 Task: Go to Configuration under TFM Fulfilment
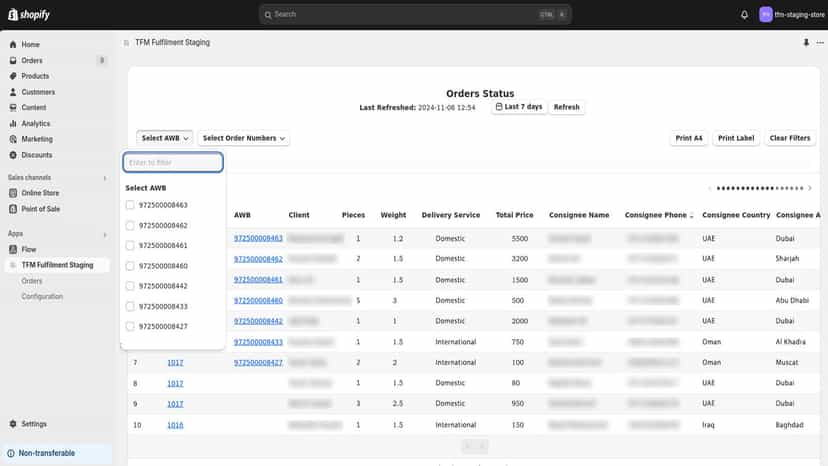point(42,296)
